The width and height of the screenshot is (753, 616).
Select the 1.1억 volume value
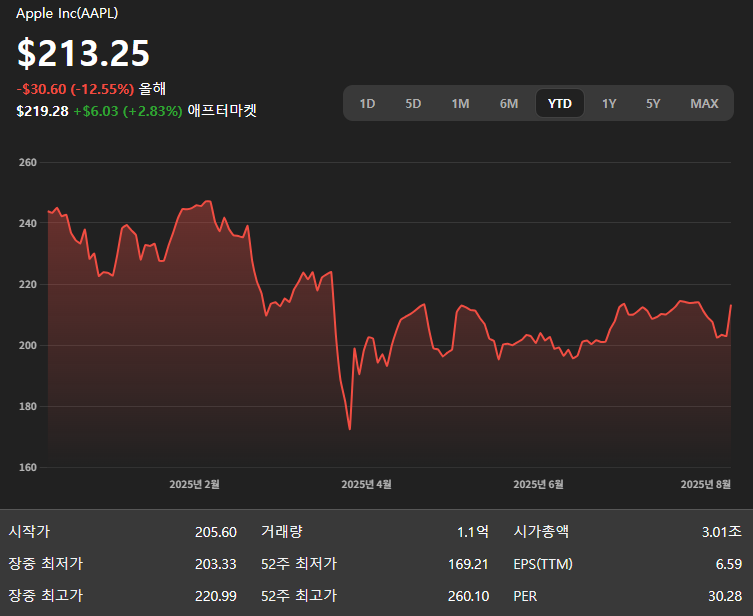pos(473,531)
